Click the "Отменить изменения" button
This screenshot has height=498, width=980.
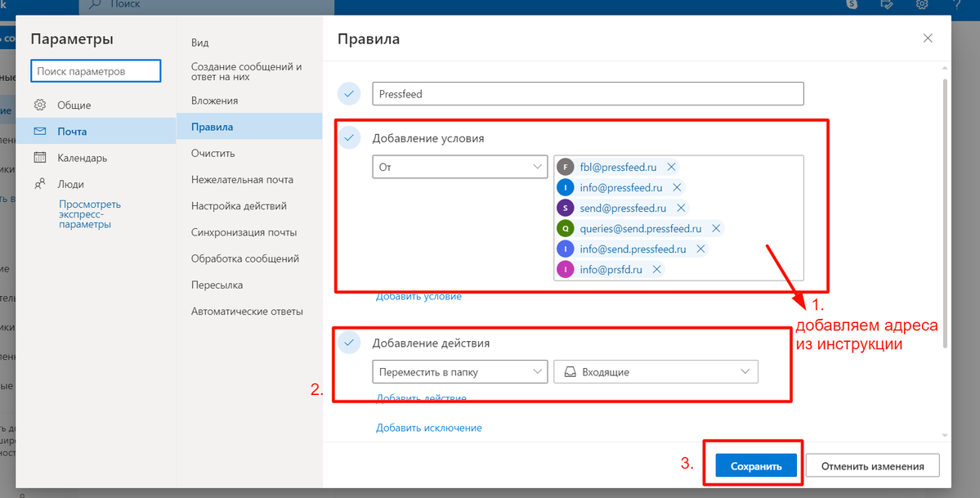872,466
